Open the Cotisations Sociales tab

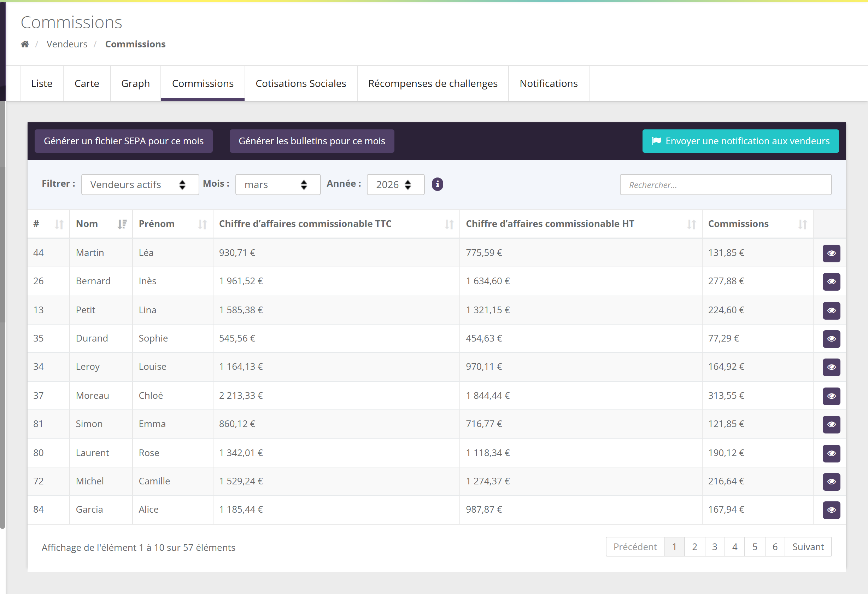[x=301, y=84]
